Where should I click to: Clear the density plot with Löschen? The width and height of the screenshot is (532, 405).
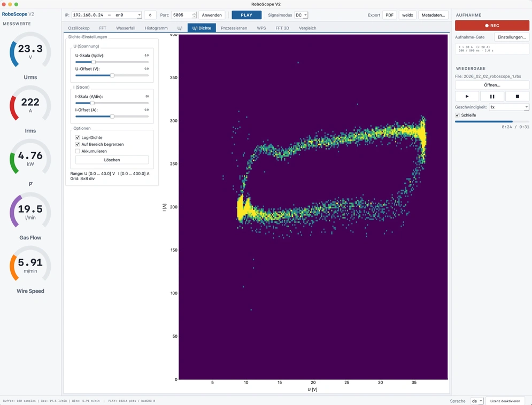point(112,160)
